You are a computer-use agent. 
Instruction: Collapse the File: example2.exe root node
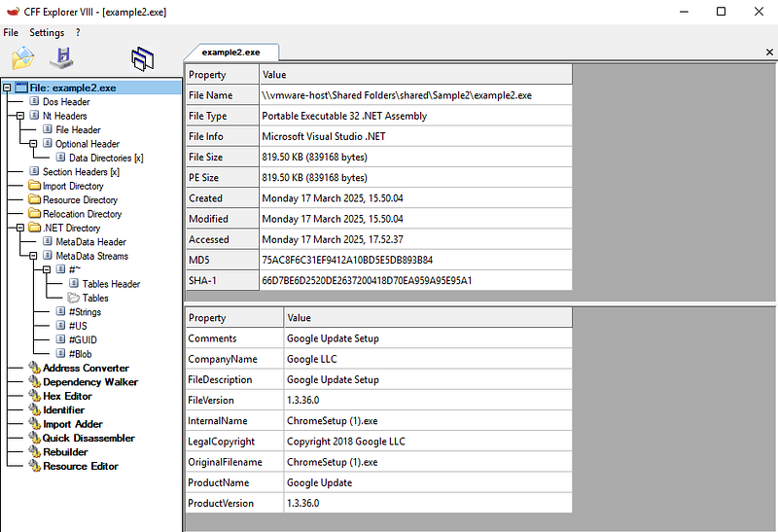[7, 88]
